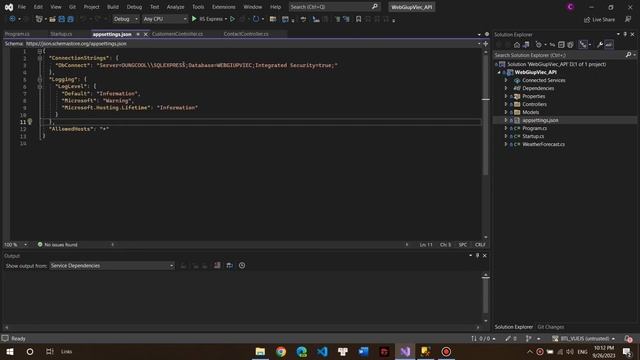Switch to the Program.cs editor tab

pos(17,34)
